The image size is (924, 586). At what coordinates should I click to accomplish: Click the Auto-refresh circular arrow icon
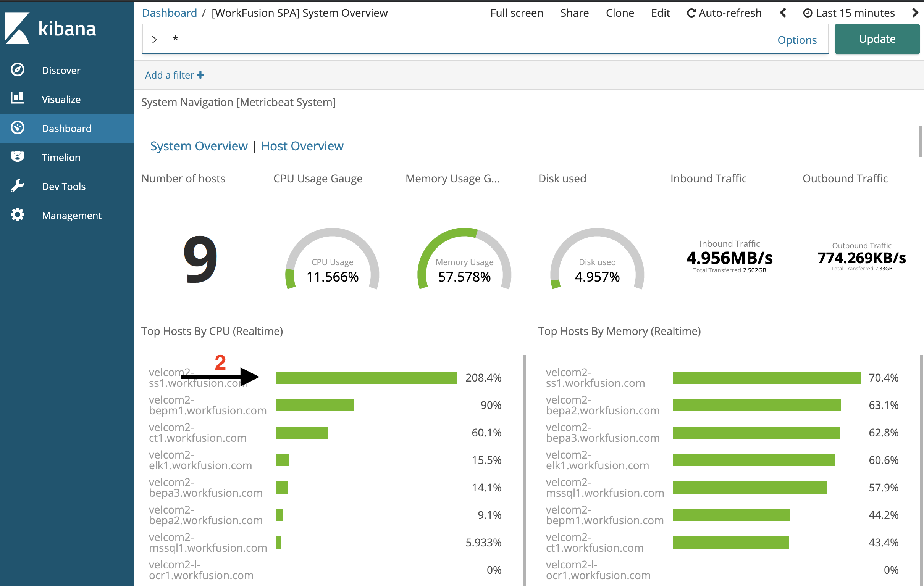(x=691, y=13)
